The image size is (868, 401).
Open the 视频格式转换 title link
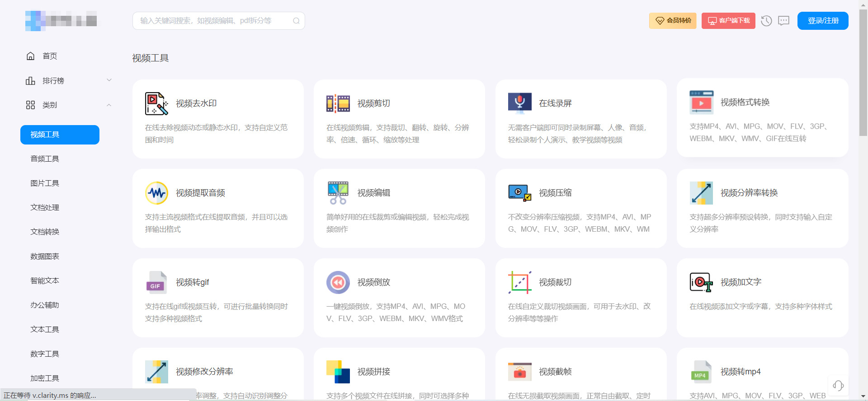click(x=745, y=102)
